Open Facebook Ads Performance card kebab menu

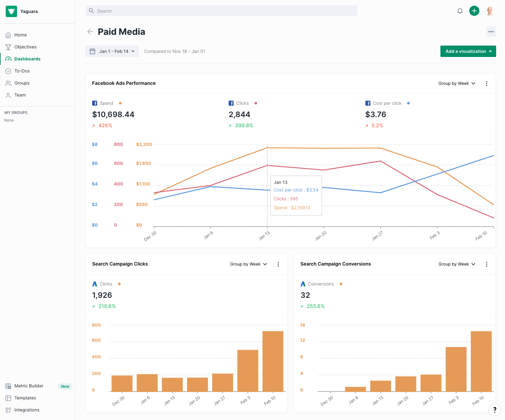tap(487, 84)
